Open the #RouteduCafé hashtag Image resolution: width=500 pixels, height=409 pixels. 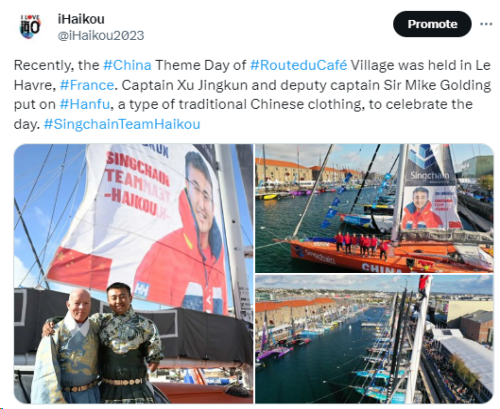(298, 65)
